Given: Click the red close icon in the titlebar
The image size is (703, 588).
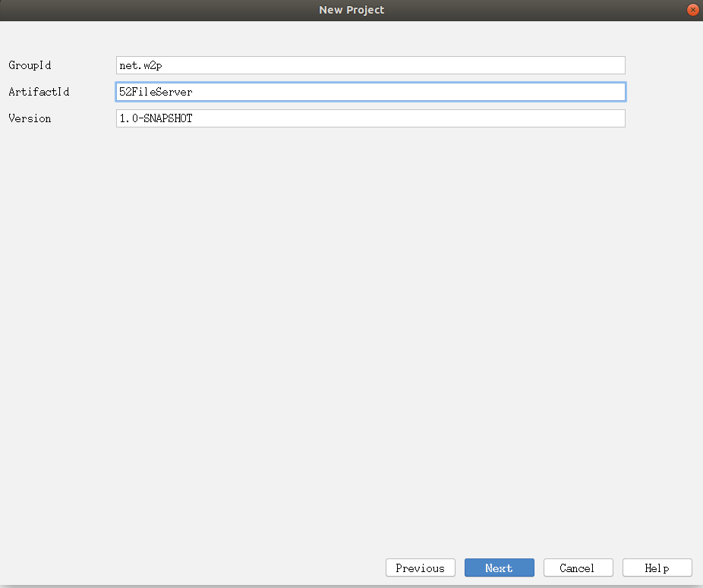Looking at the screenshot, I should (x=692, y=10).
